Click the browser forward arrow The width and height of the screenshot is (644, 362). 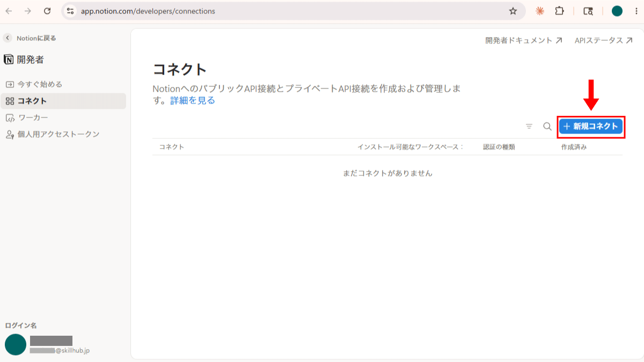(28, 11)
